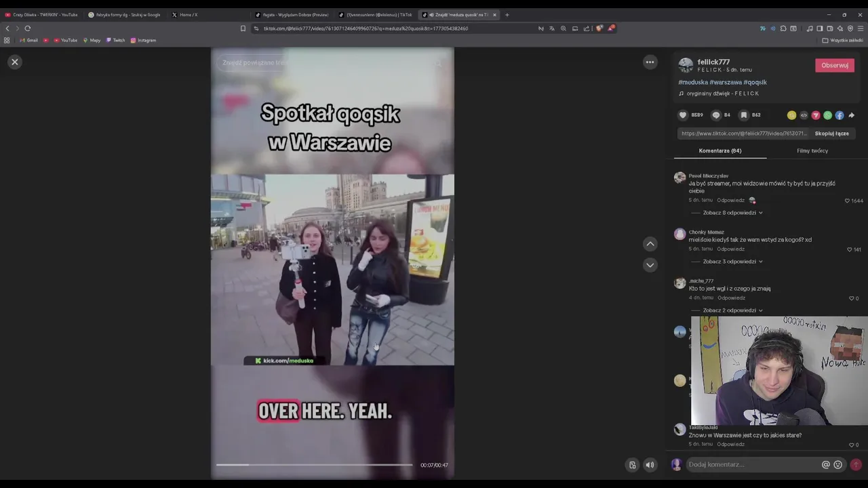This screenshot has height=488, width=868.
Task: Click zoom magnifier icon in address bar
Action: click(563, 28)
